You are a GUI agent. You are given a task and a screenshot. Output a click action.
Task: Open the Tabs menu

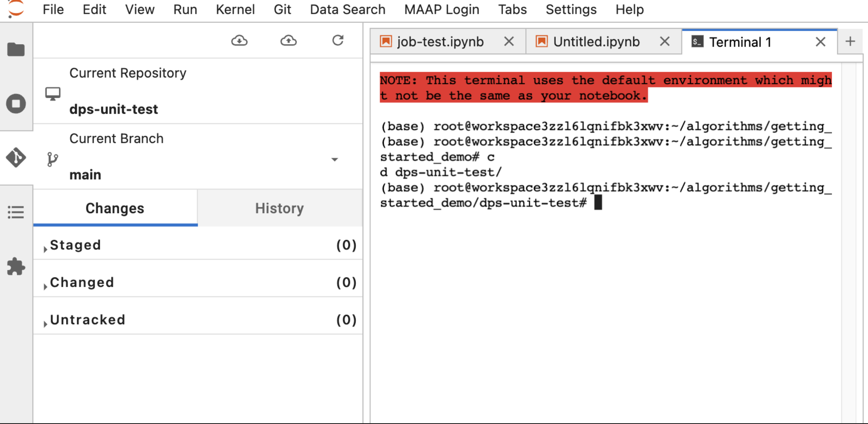tap(512, 9)
